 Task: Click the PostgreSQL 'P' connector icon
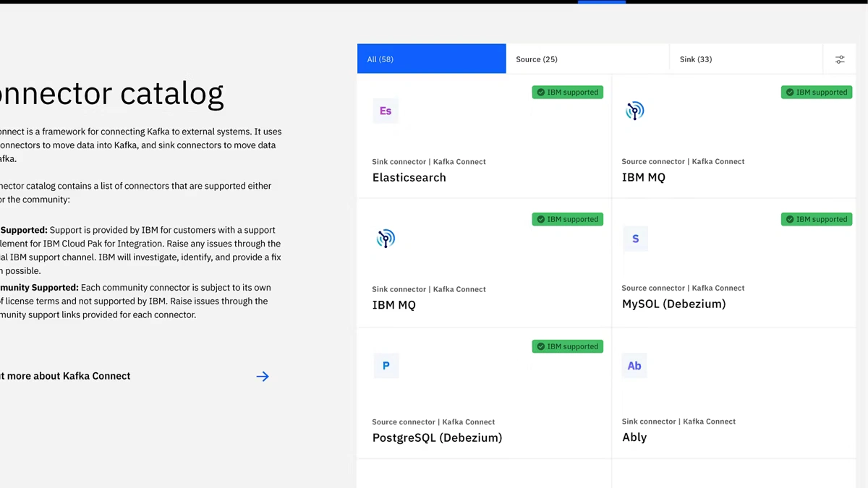click(x=386, y=366)
